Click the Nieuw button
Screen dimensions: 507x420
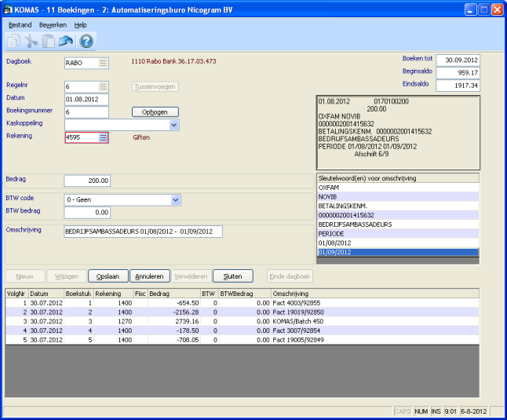tap(25, 276)
